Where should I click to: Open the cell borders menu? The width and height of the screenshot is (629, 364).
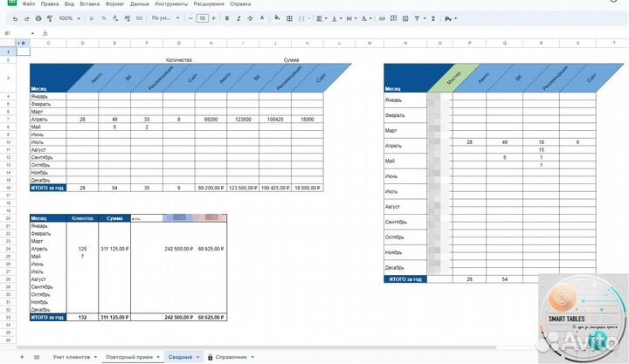click(289, 18)
